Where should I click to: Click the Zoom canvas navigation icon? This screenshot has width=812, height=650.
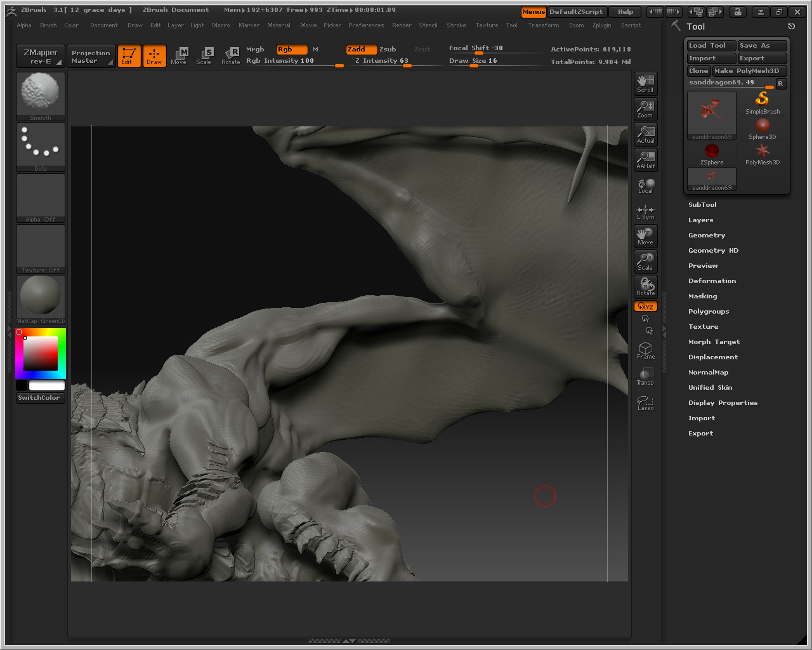646,109
